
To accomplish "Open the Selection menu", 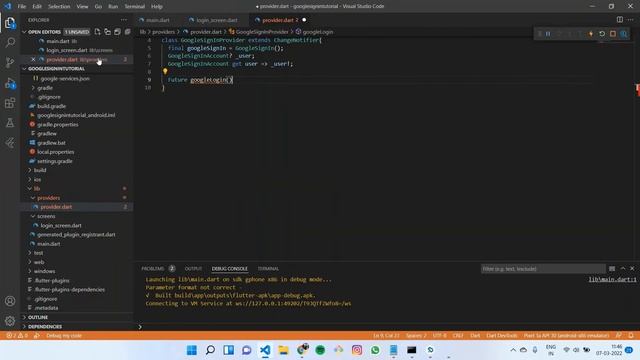I will [x=59, y=7].
